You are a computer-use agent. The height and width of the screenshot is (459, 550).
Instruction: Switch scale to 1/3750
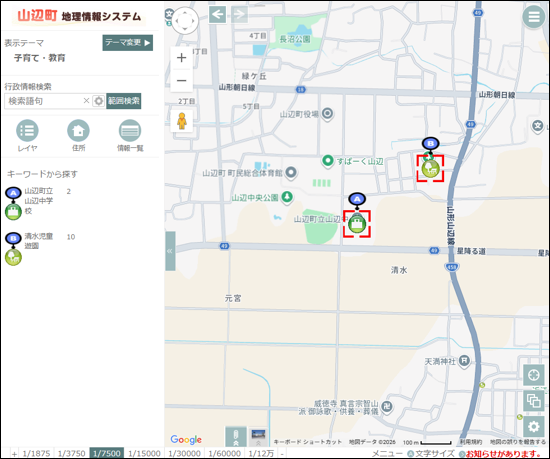click(x=72, y=453)
